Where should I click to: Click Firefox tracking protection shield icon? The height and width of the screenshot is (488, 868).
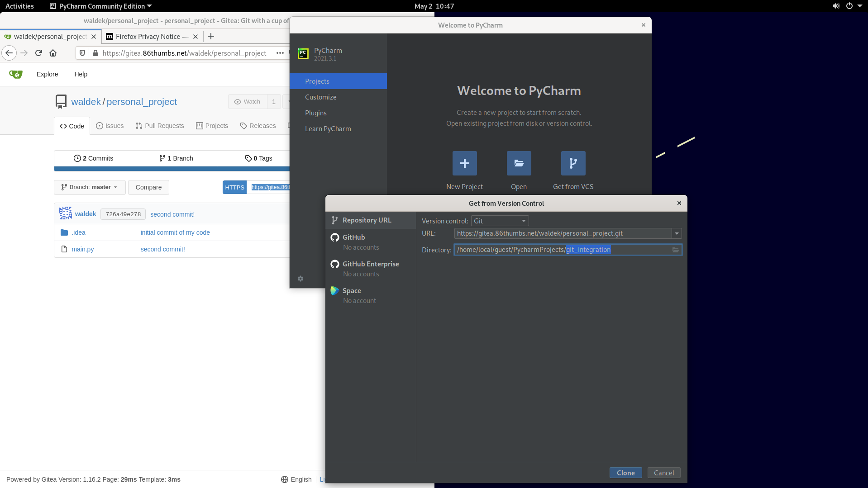coord(82,53)
